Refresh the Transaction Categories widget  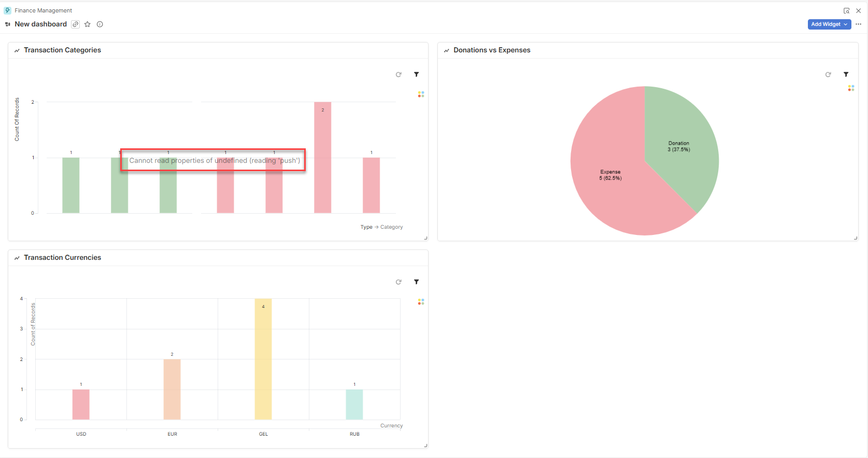[x=399, y=75]
